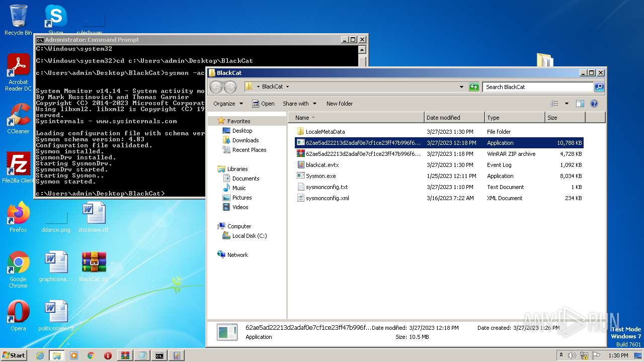
Task: Sort by the Size column header
Action: point(565,118)
